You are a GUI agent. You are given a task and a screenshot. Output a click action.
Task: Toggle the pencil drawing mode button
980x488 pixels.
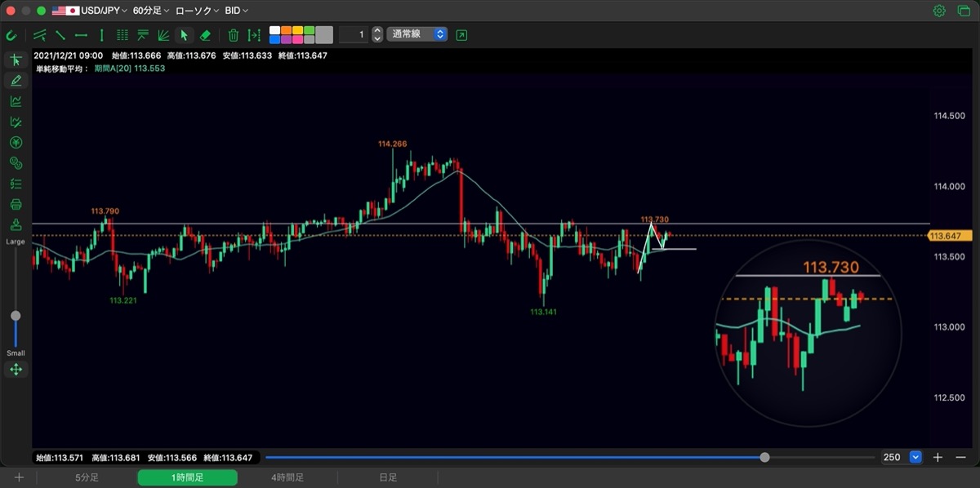click(x=16, y=80)
